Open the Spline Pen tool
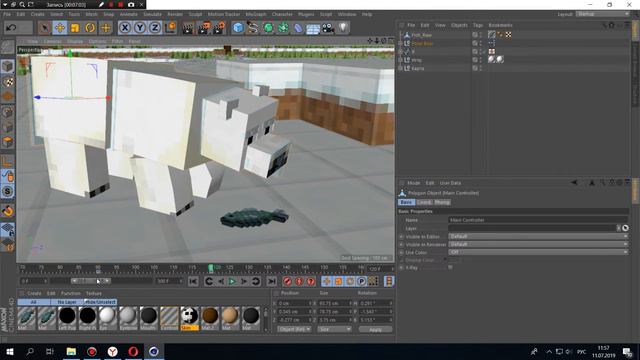Image resolution: width=640 pixels, height=360 pixels. (x=253, y=28)
